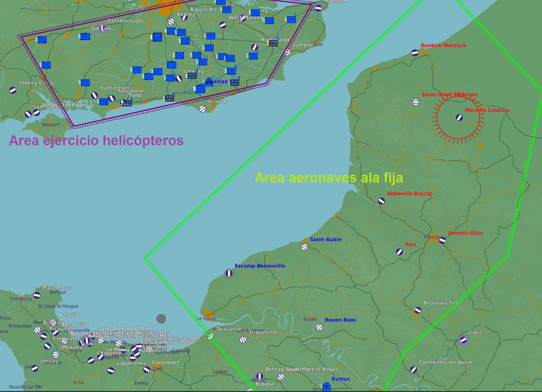Select the Stoney Cross airfield marker
This screenshot has width=542, height=392.
[13, 91]
